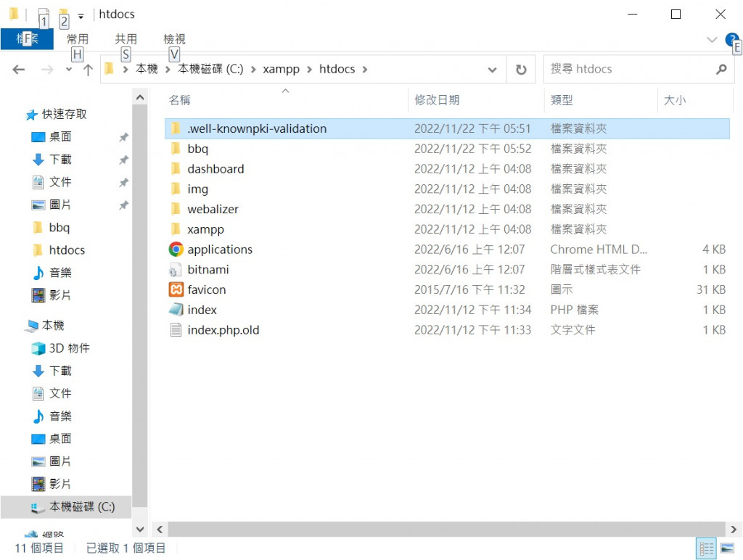Click the index PHP file icon
The height and width of the screenshot is (560, 743).
[x=176, y=310]
